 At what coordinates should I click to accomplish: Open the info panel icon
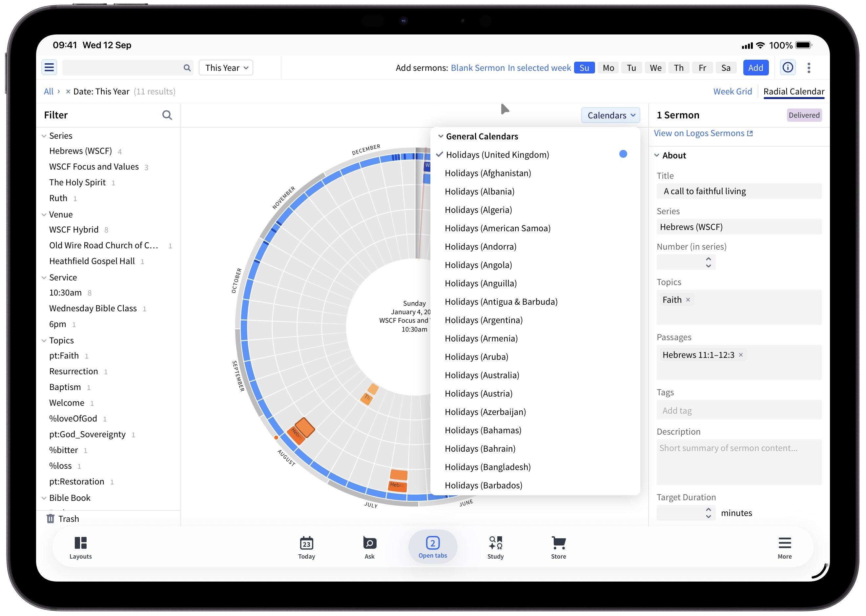[788, 68]
